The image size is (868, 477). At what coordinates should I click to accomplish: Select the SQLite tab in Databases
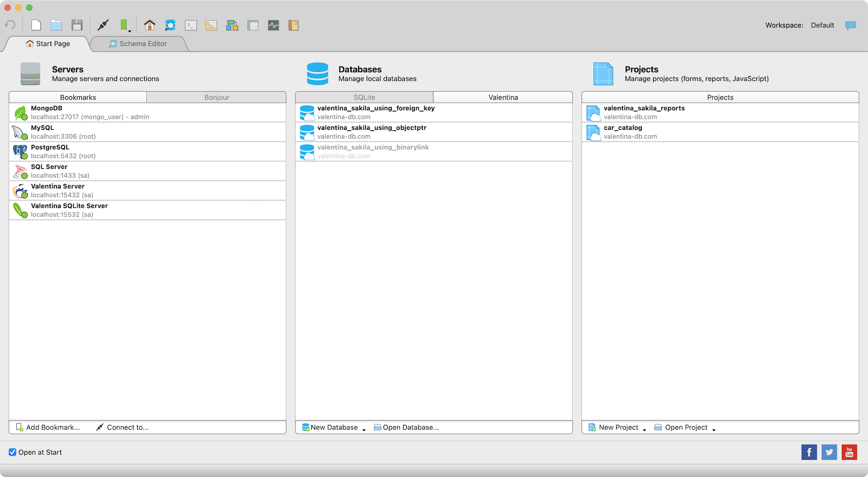[365, 97]
